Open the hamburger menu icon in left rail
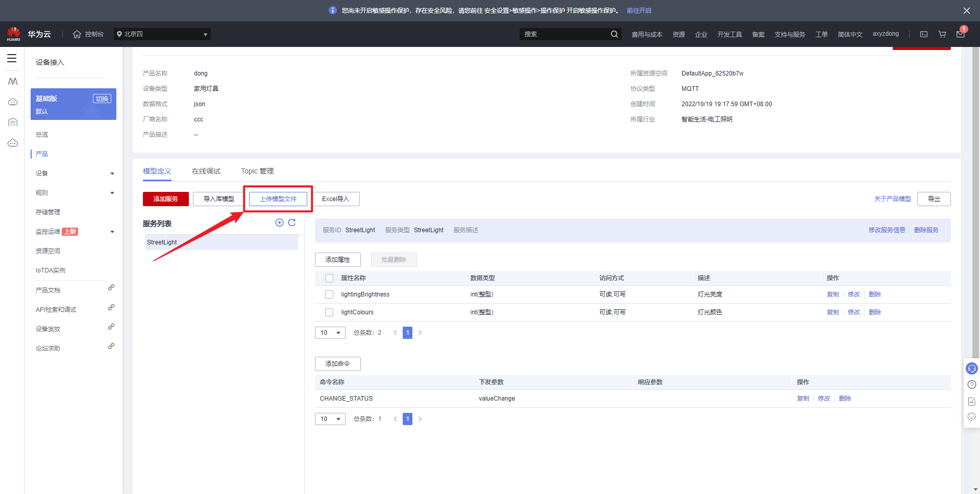This screenshot has width=980, height=494. (x=12, y=58)
